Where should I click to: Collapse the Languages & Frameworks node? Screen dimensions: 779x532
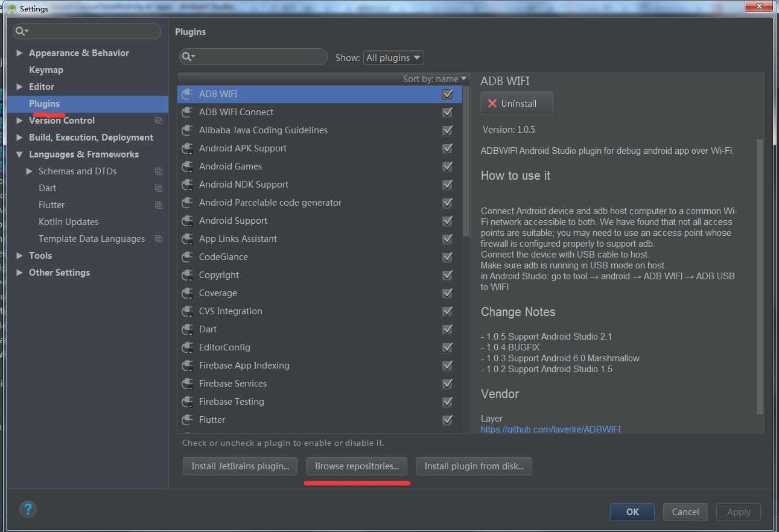(20, 154)
